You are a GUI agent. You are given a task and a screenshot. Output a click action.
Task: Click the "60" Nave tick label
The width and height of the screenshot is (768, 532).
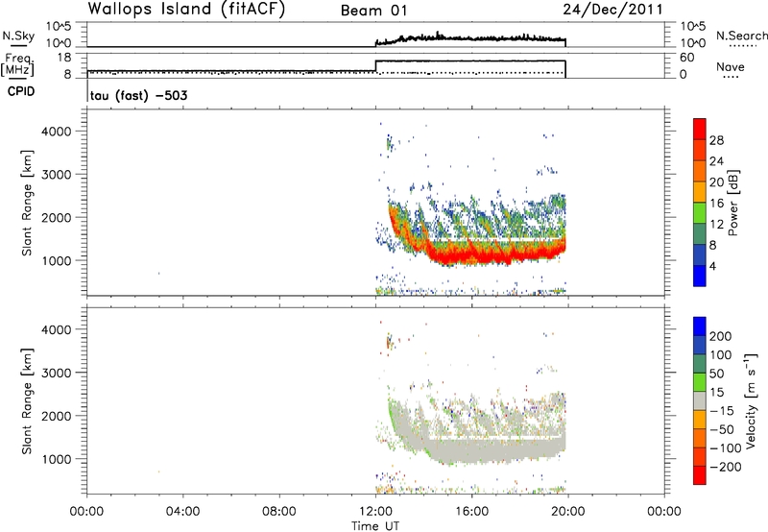pyautogui.click(x=686, y=58)
